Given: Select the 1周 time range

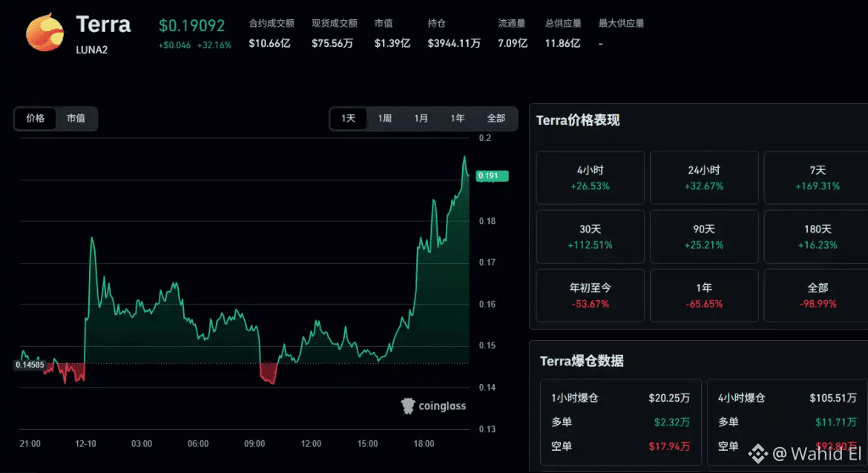Looking at the screenshot, I should 385,119.
